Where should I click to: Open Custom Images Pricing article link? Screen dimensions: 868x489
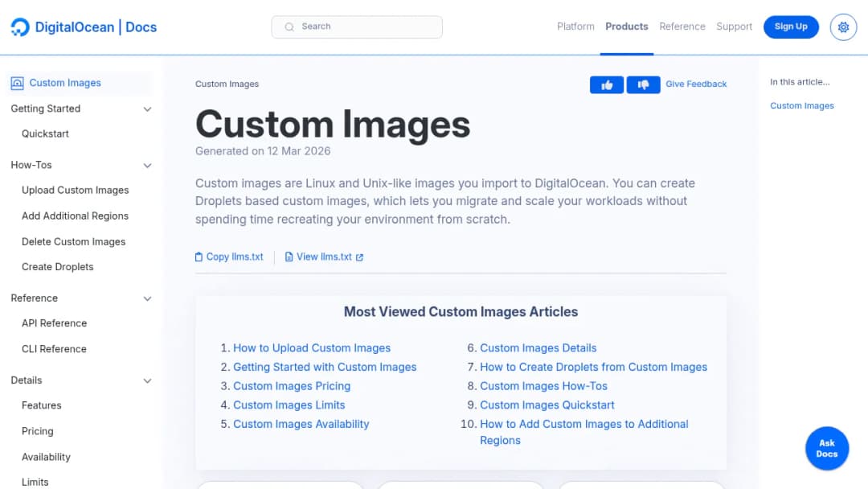coord(292,387)
